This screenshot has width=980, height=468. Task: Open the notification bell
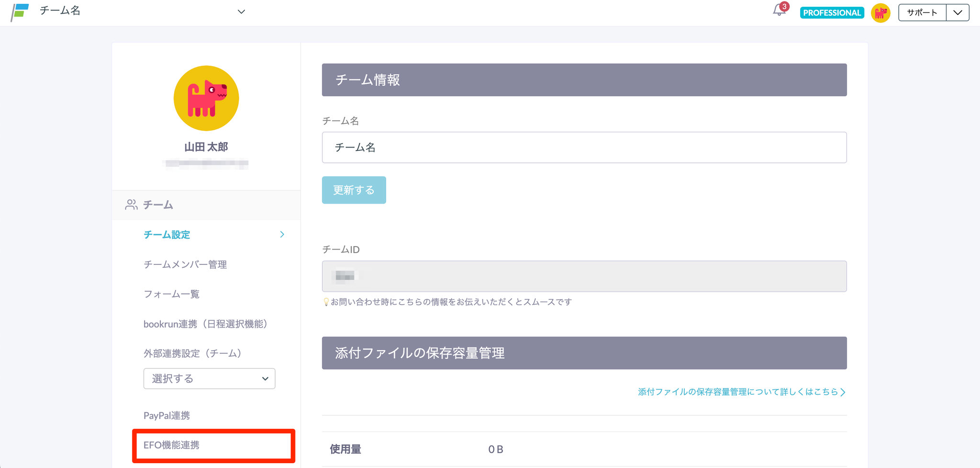(779, 11)
